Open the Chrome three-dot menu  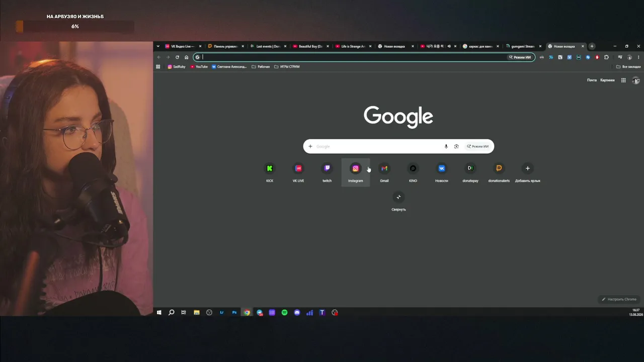[638, 57]
